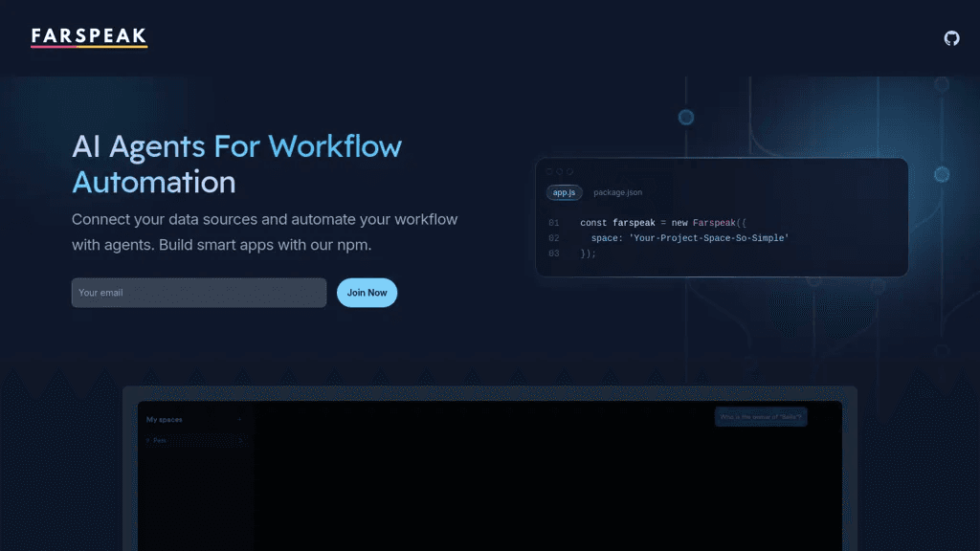Open the GitHub repository icon

point(951,38)
